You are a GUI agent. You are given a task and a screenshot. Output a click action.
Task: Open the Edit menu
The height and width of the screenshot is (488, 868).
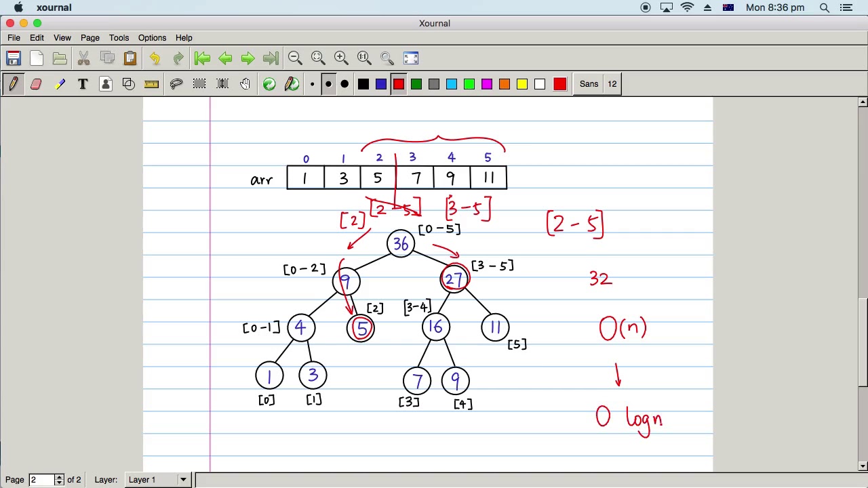click(37, 38)
